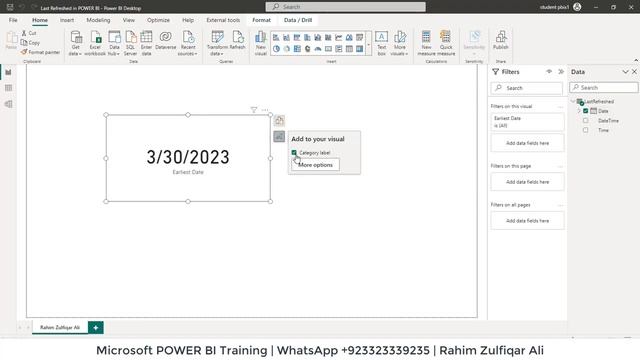
Task: Click the Refresh button in Queries
Action: pyautogui.click(x=238, y=41)
